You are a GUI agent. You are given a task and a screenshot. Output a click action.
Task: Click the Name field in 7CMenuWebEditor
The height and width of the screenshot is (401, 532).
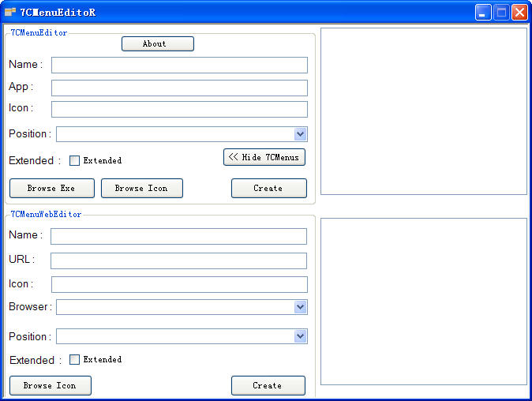pos(178,236)
